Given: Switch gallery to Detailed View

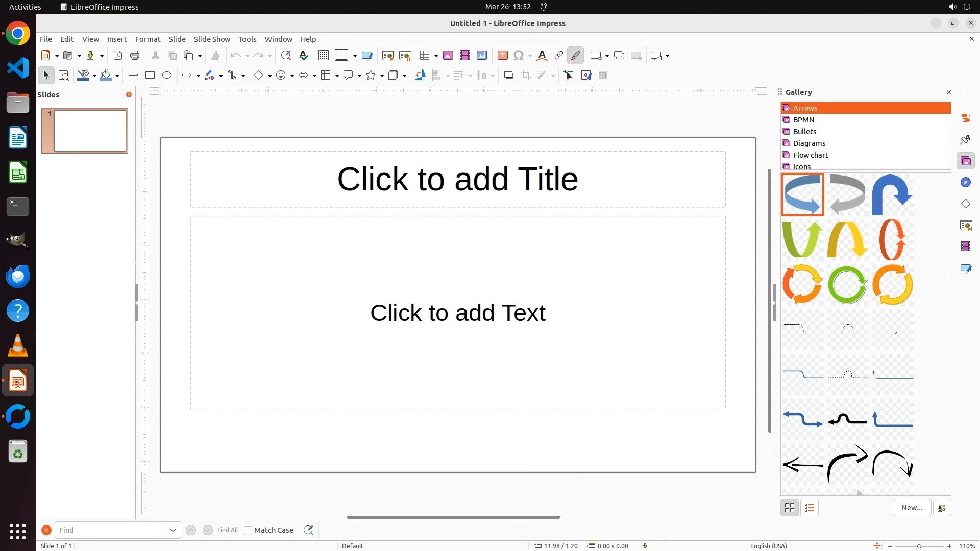Looking at the screenshot, I should (810, 508).
